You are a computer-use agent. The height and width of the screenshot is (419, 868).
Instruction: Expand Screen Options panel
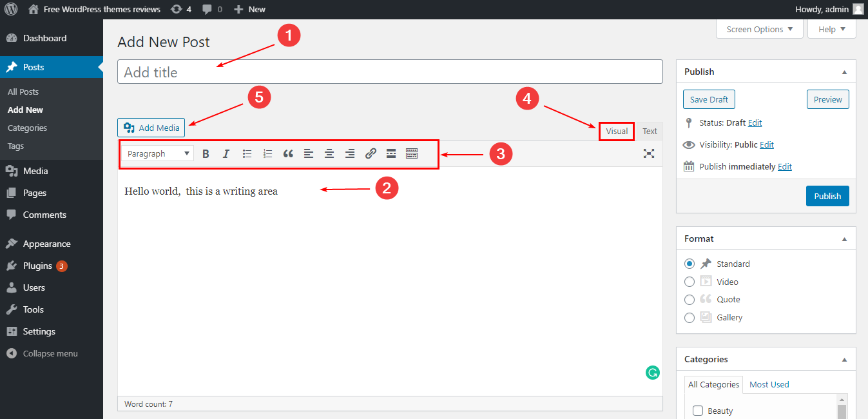tap(760, 29)
